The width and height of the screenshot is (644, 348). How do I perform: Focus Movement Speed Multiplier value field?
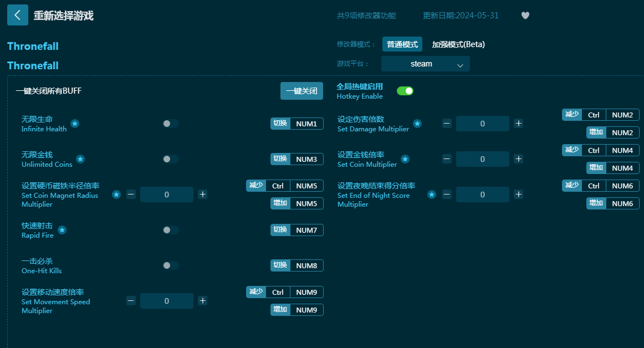pyautogui.click(x=167, y=301)
